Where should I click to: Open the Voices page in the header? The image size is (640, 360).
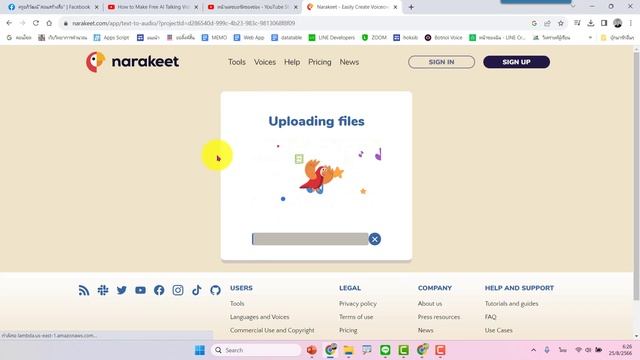tap(265, 62)
